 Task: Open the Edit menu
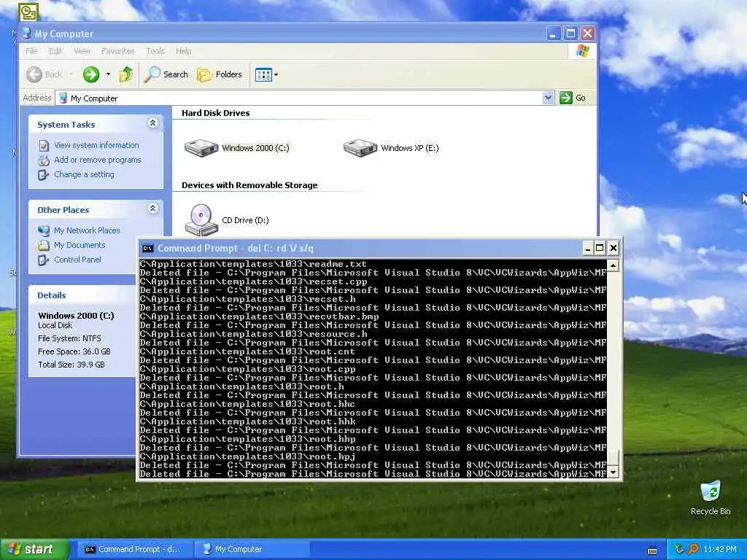(55, 51)
